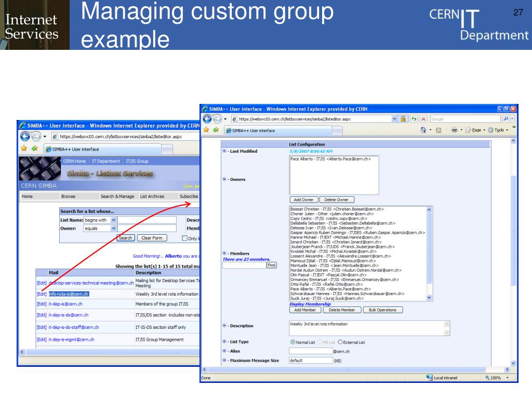Screen dimensions: 532x399
Task: Select the Normal List radio button
Action: 292,342
